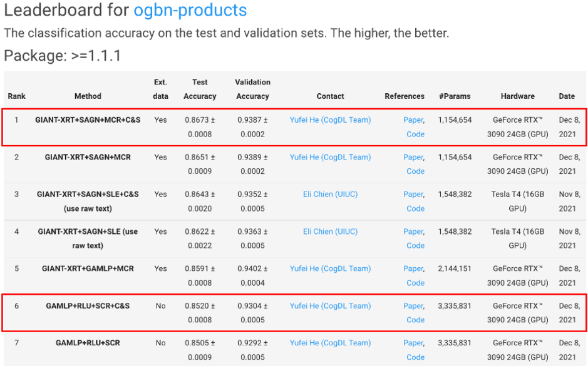The width and height of the screenshot is (588, 366).
Task: Click Yufei He (CogDL Team) contact in rank 1 row
Action: click(x=330, y=120)
